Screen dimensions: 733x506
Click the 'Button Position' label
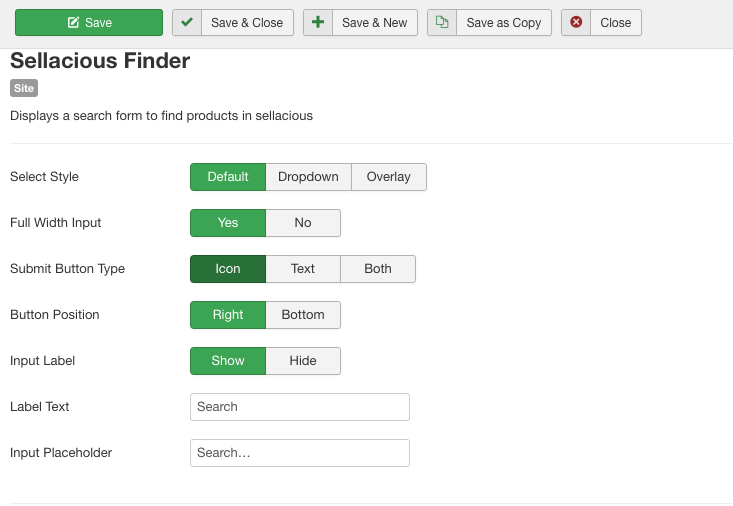pyautogui.click(x=55, y=315)
